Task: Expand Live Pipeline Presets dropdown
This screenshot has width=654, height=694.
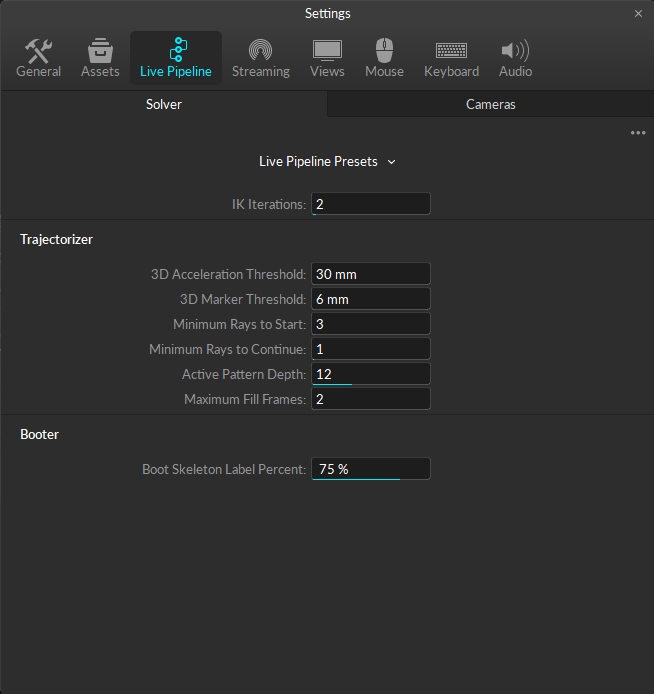Action: pyautogui.click(x=327, y=161)
